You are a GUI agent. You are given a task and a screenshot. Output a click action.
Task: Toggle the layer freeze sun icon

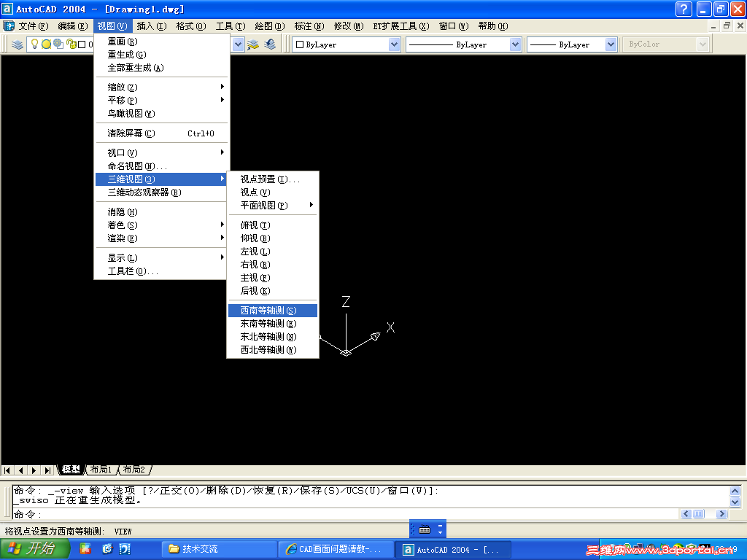tap(46, 44)
